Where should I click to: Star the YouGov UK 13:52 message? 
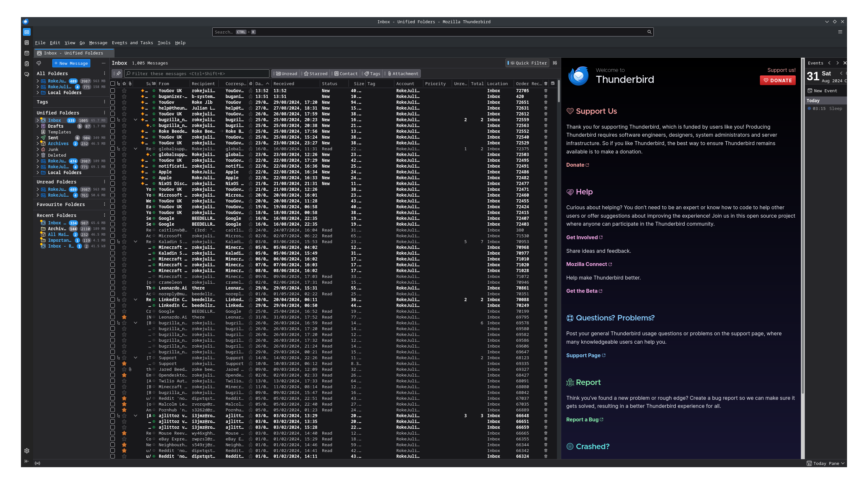(x=125, y=91)
